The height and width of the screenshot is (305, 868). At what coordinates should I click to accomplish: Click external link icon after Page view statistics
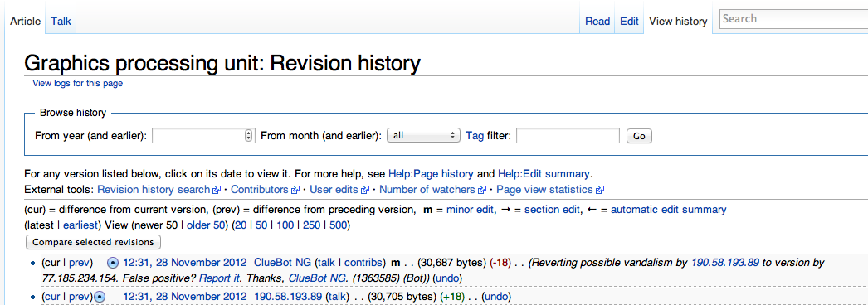point(599,190)
